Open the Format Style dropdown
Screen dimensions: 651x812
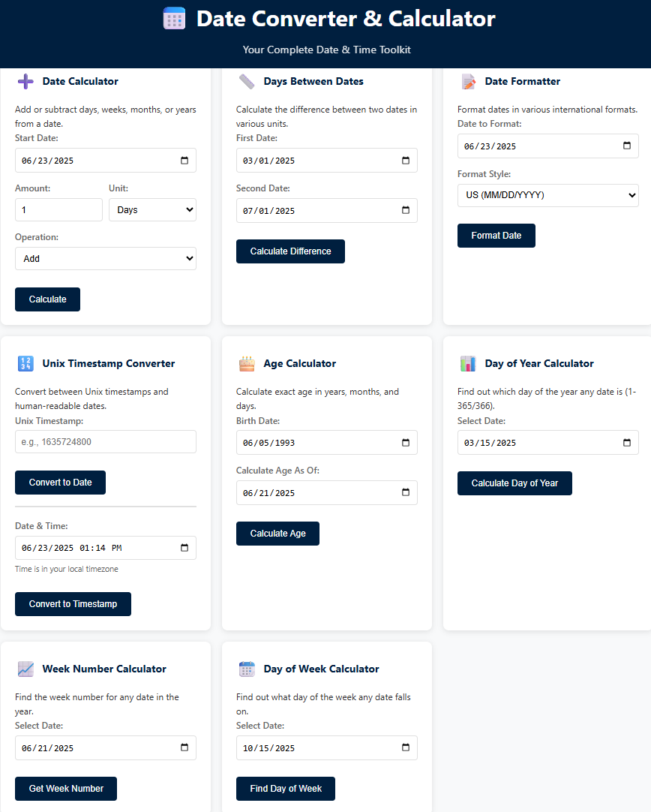tap(548, 195)
